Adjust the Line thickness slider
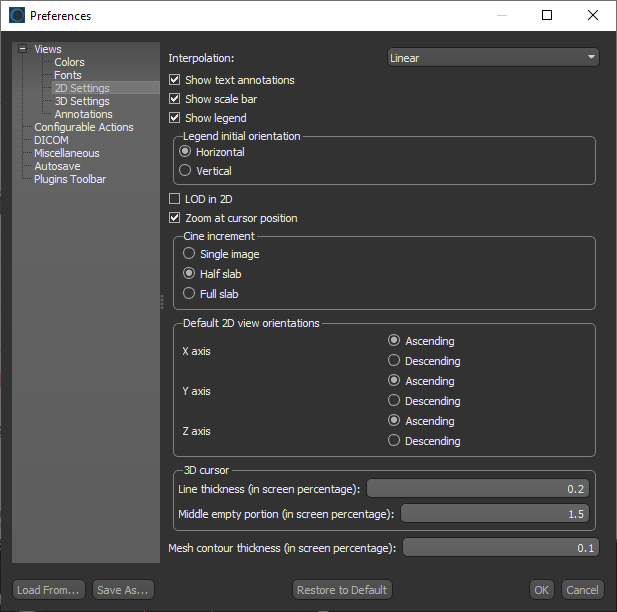The height and width of the screenshot is (612, 617). pyautogui.click(x=478, y=488)
